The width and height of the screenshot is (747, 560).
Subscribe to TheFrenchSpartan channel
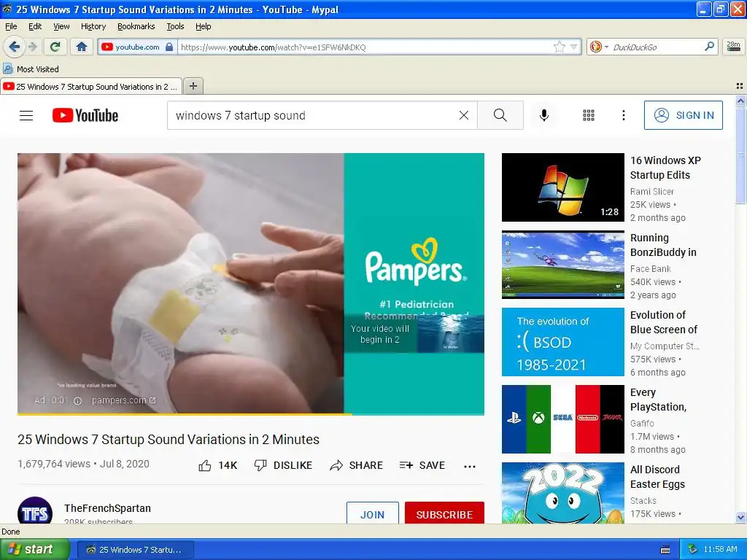pyautogui.click(x=444, y=513)
